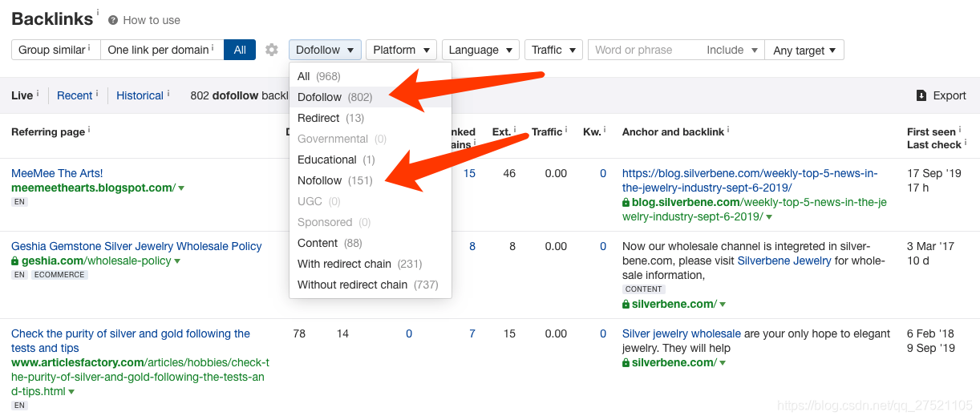The width and height of the screenshot is (980, 420).
Task: Click info icon beside Anchor and backlink
Action: [728, 130]
